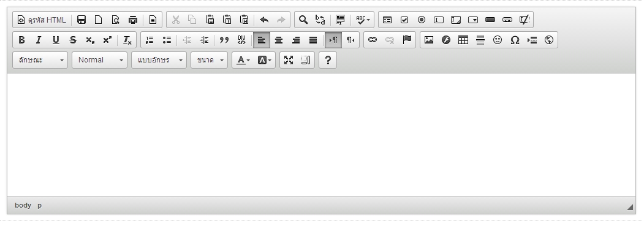Open the Replace tool
Viewport: 644px width, 226px height.
(320, 20)
